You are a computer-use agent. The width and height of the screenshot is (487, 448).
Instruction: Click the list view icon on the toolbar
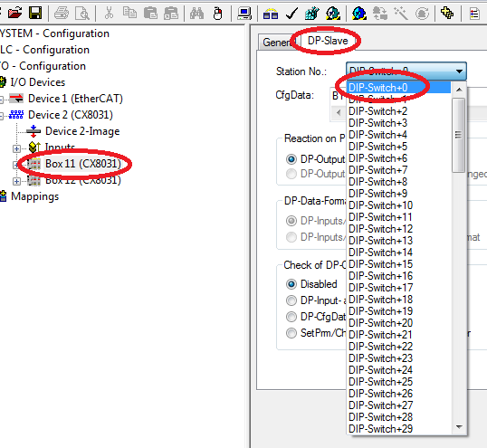coord(474,14)
